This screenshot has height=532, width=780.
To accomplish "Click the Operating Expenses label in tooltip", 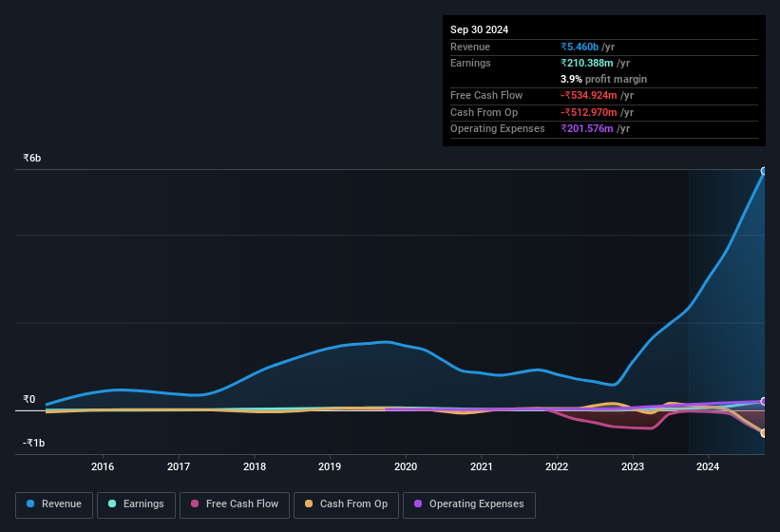I will click(498, 129).
